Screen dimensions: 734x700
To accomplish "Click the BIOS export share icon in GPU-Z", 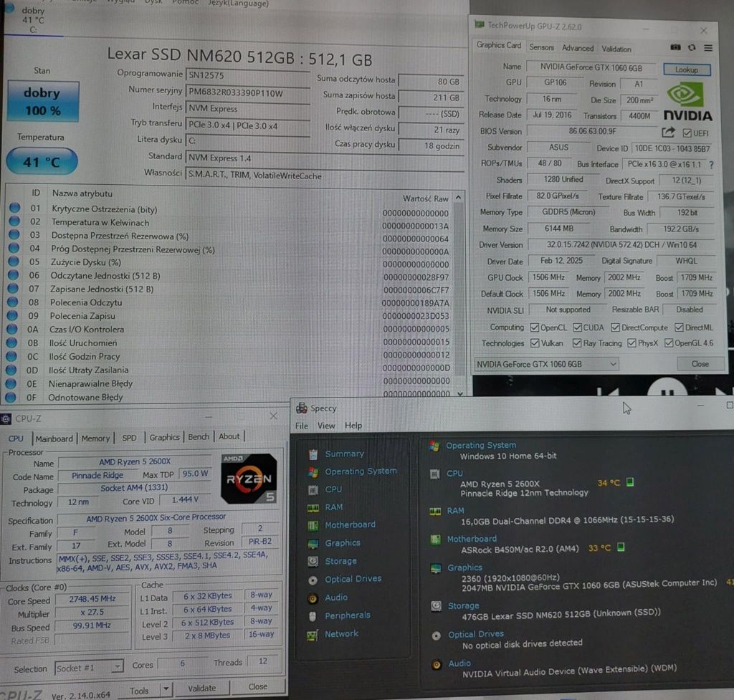I will [x=668, y=133].
